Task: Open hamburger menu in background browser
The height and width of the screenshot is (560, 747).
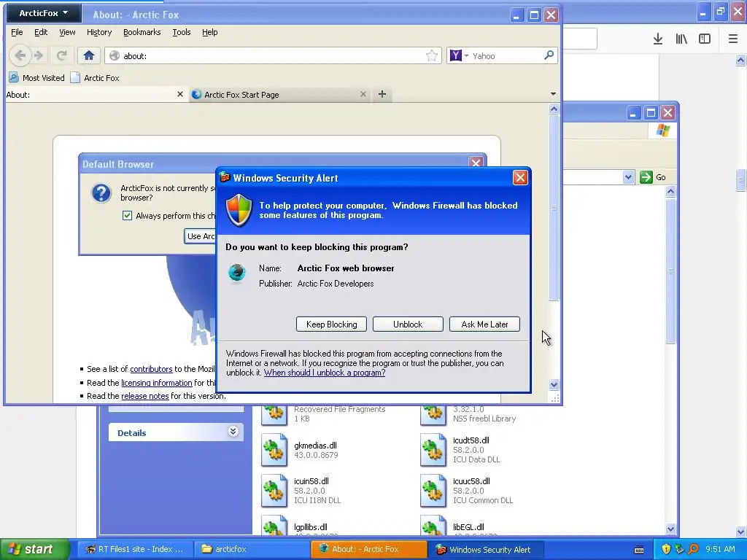Action: (x=733, y=39)
